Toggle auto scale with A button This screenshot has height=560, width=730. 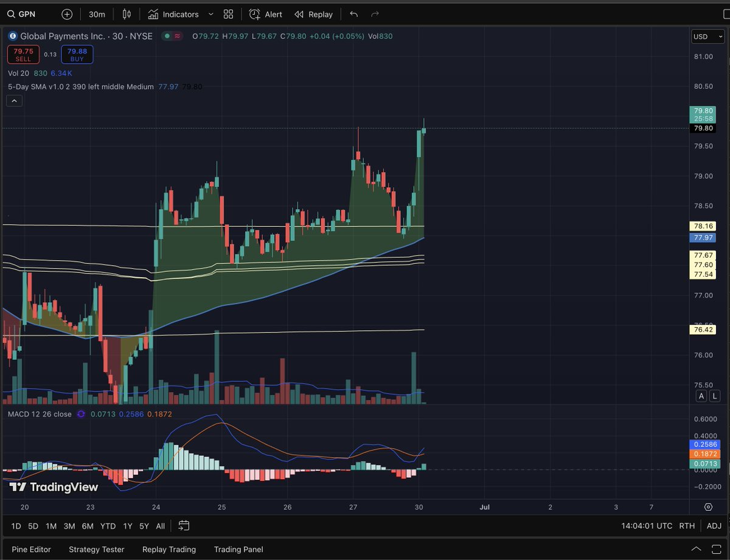[701, 396]
